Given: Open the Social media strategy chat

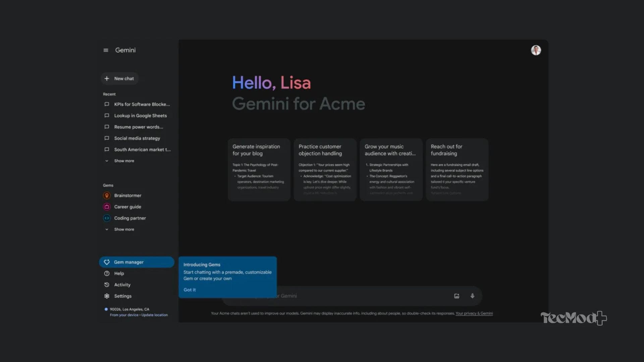Looking at the screenshot, I should (137, 138).
